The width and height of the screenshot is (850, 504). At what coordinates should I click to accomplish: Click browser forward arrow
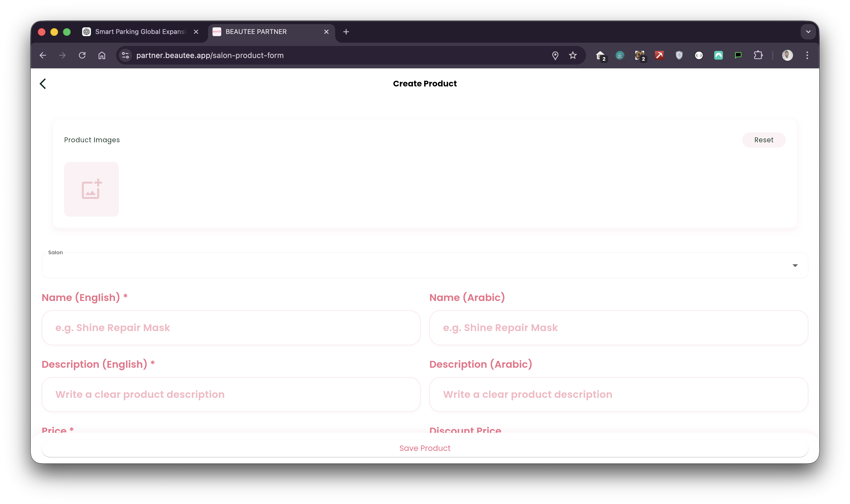(62, 55)
